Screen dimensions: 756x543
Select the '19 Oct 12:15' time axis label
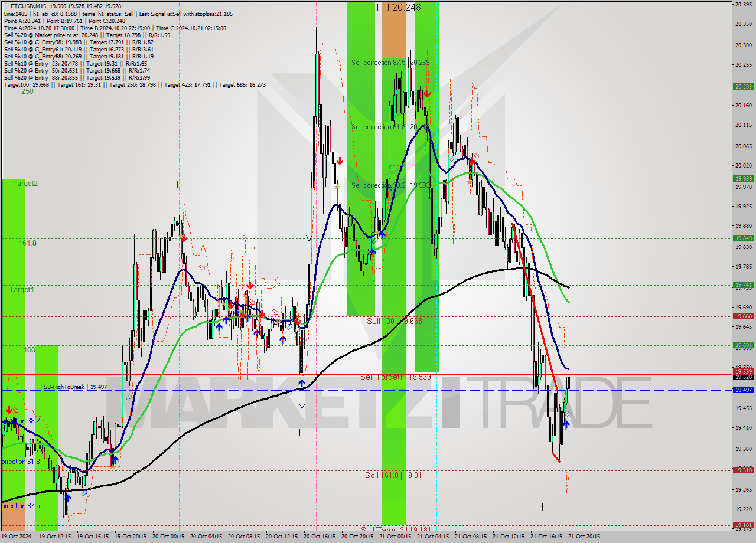point(56,537)
